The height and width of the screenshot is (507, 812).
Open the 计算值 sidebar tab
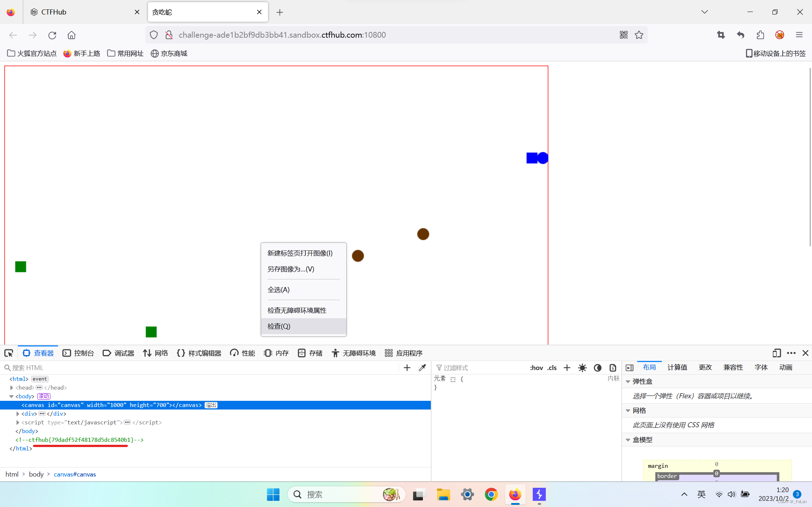(x=677, y=367)
